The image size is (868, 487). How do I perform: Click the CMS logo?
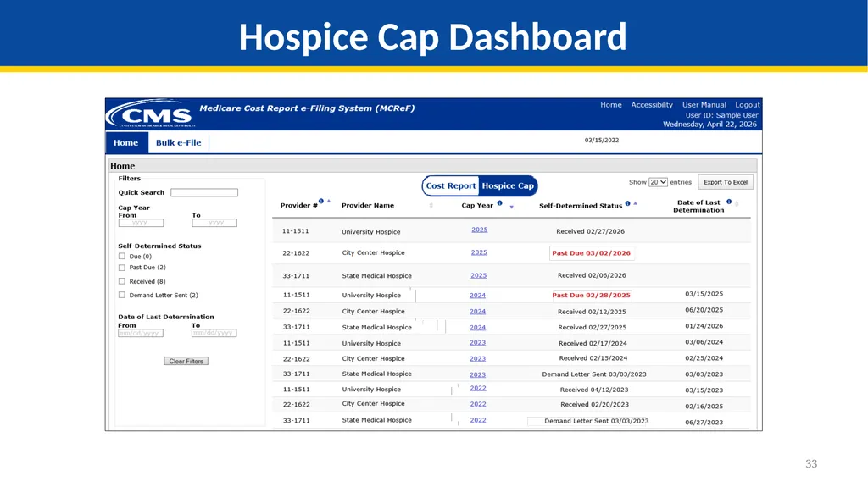pos(151,114)
